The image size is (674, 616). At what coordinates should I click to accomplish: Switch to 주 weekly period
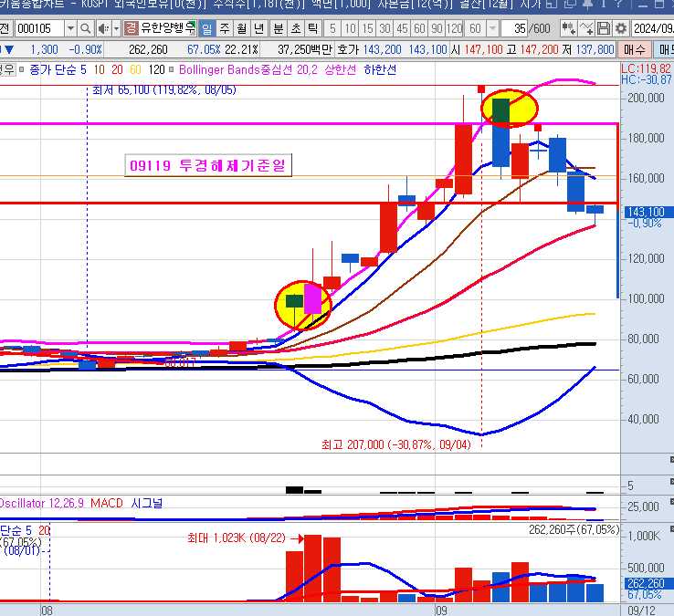[225, 28]
